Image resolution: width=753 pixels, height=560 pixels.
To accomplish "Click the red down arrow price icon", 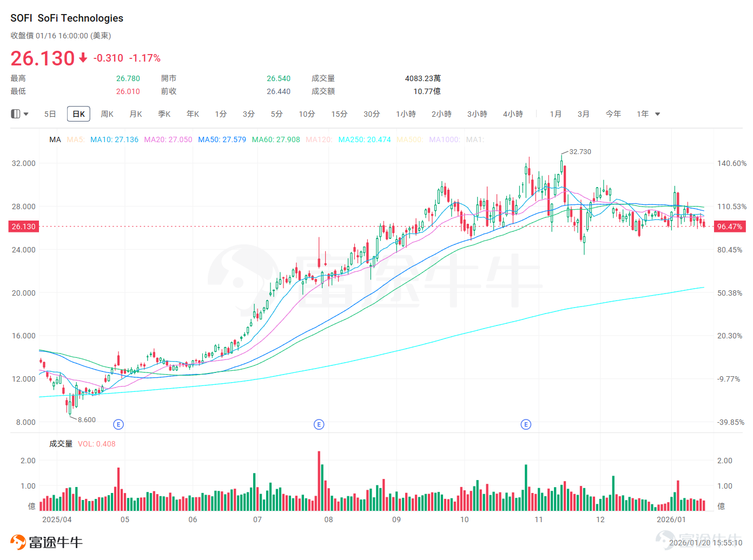I will pos(83,57).
